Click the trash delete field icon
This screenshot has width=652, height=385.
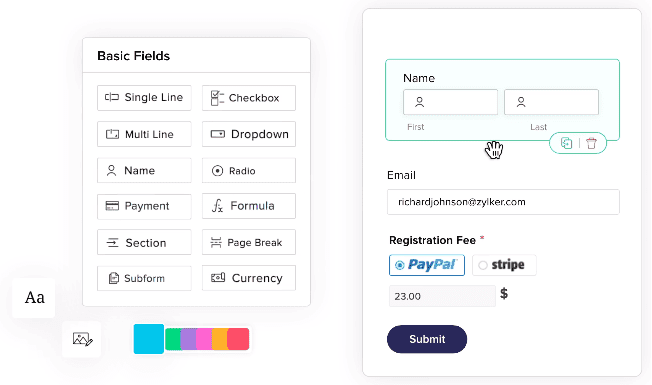point(591,143)
